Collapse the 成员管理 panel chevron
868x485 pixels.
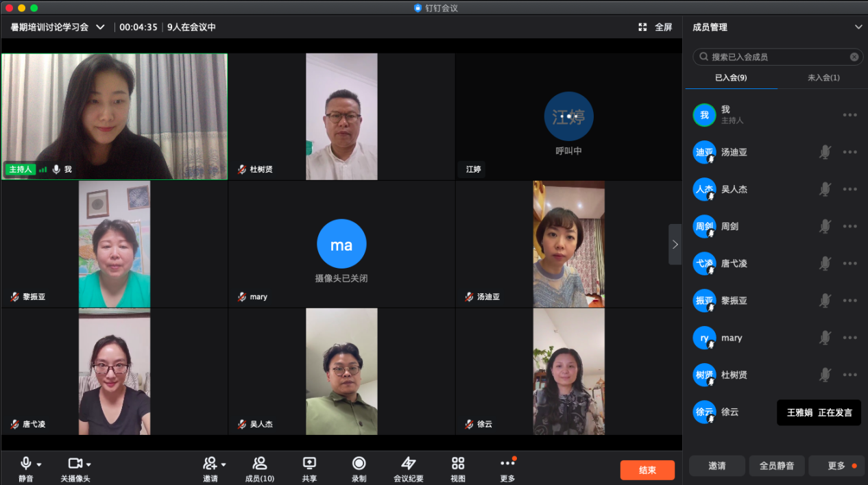(x=858, y=27)
